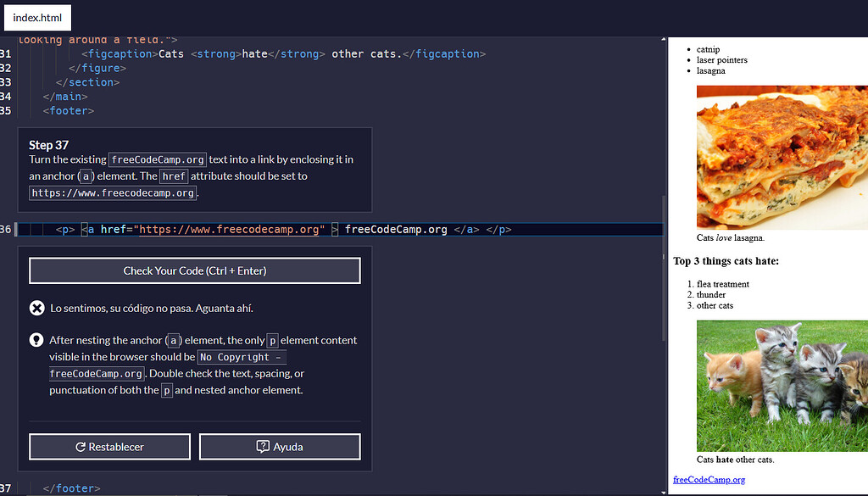Click the Ayuda button

280,447
